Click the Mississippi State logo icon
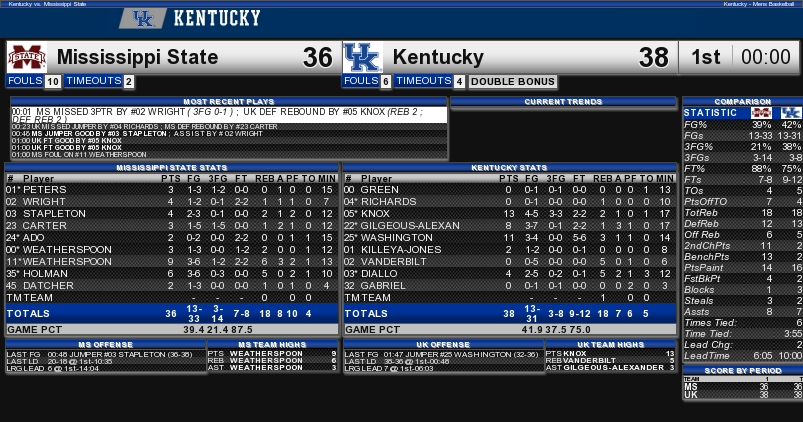 [x=27, y=57]
